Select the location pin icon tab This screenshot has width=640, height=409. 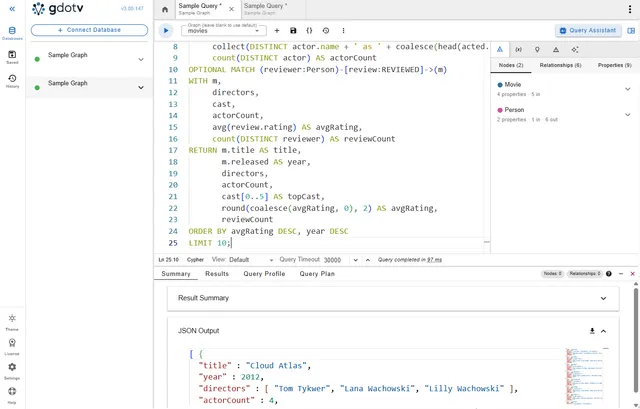point(537,50)
